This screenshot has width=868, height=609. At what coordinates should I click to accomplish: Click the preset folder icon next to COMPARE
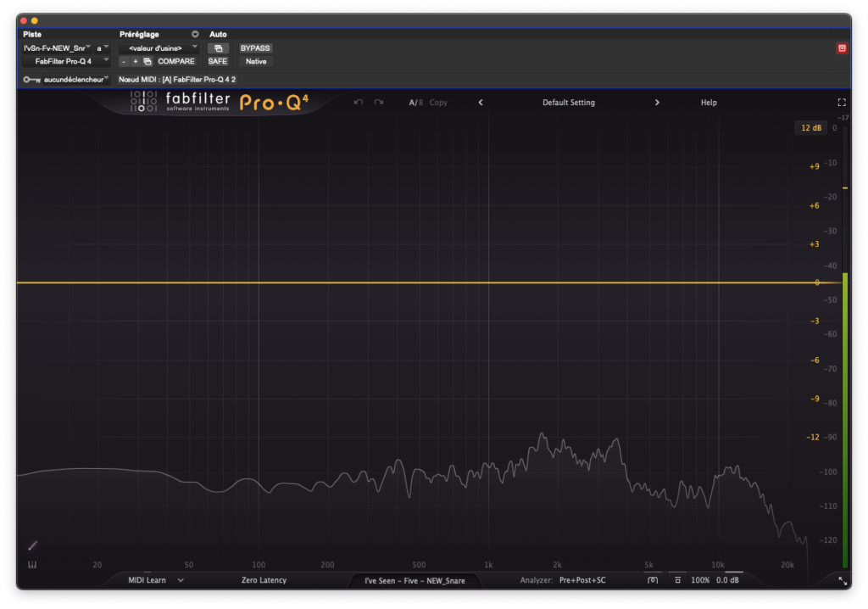[147, 62]
